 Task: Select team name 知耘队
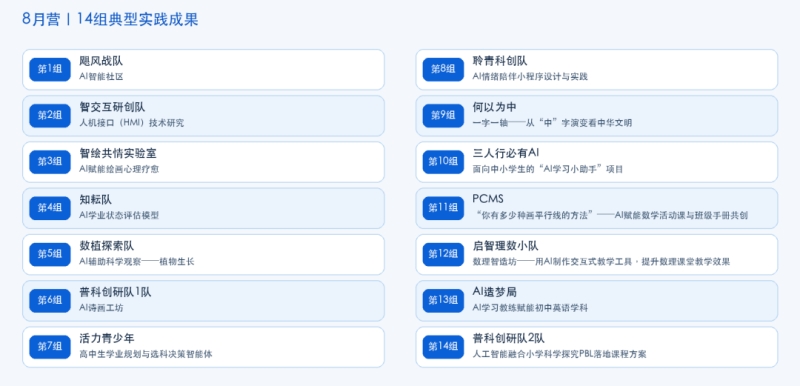tap(95, 200)
